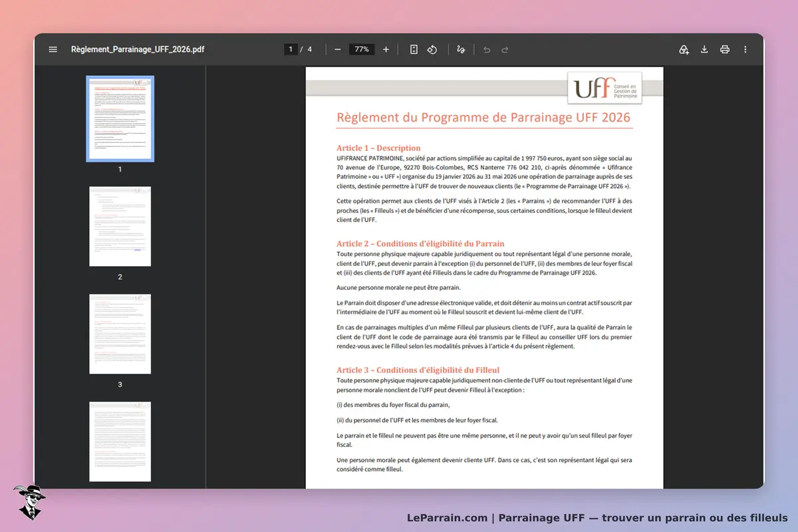Click the line '(i) des membres du foyer fiscal du parrain,'
Screen dimensions: 798x532
click(393, 404)
